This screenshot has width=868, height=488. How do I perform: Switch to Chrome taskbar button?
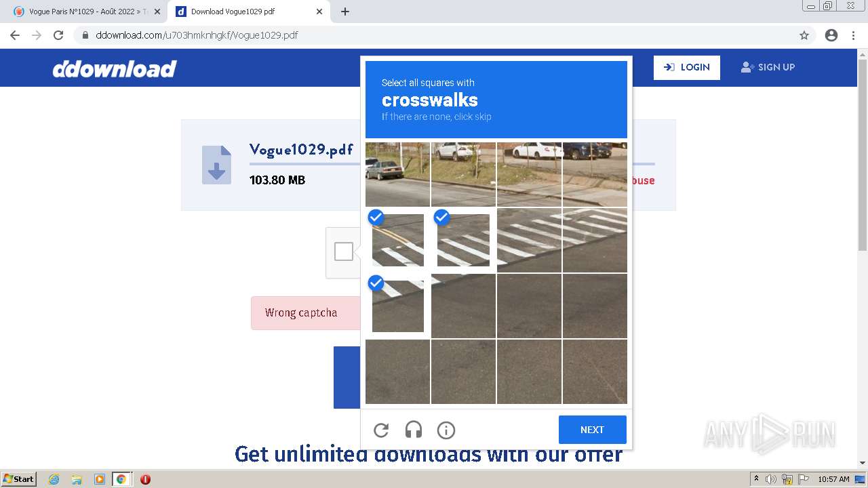121,479
